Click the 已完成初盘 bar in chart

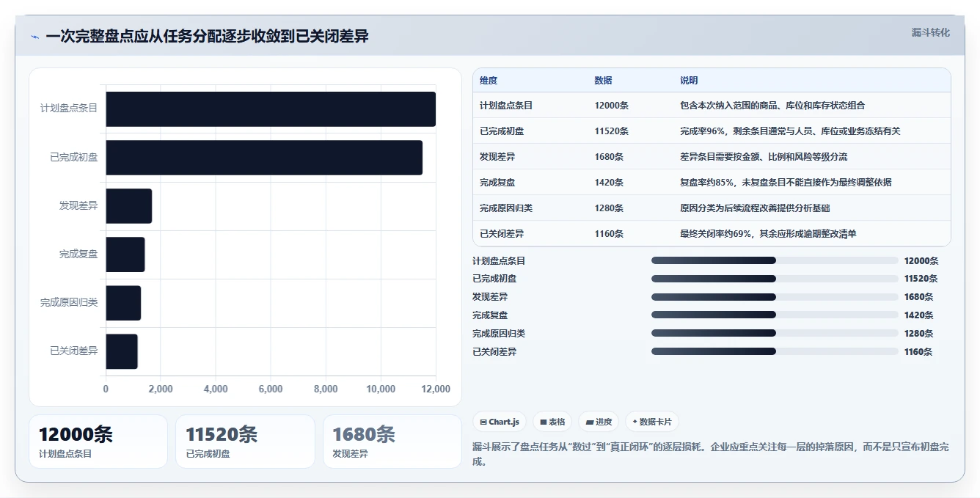pyautogui.click(x=264, y=158)
